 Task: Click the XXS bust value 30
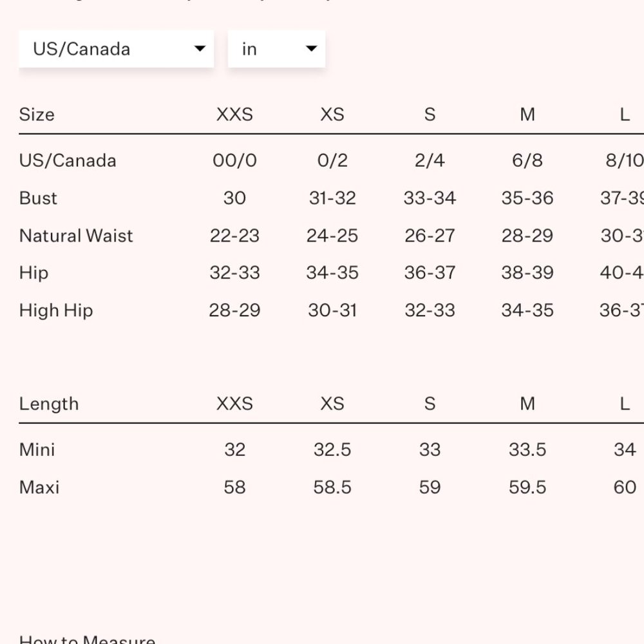234,198
